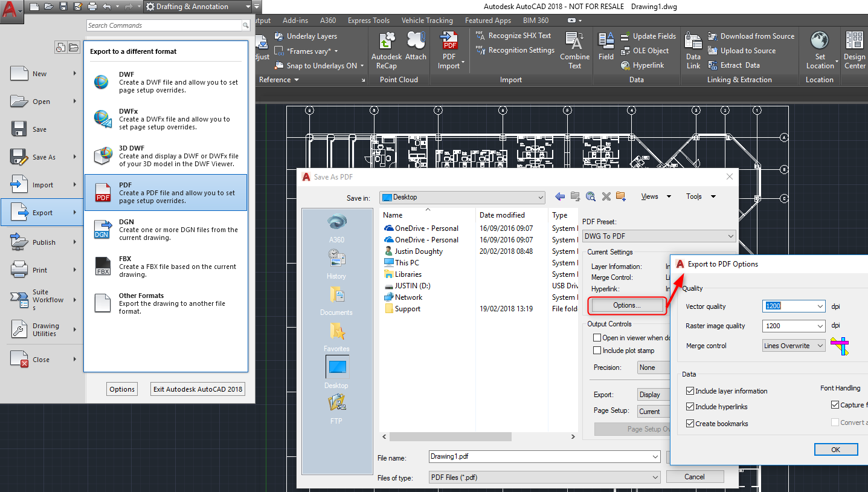Open the Data Link tool
The height and width of the screenshot is (492, 868).
692,51
